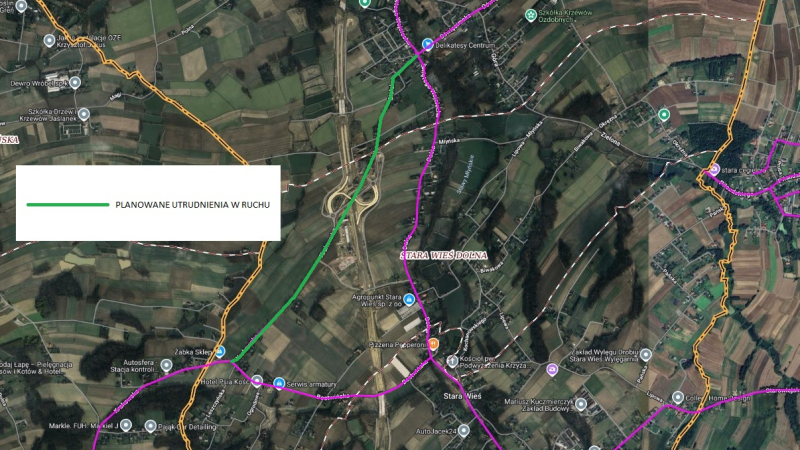Click the green line sample in legend
Image resolution: width=800 pixels, height=450 pixels.
click(68, 205)
